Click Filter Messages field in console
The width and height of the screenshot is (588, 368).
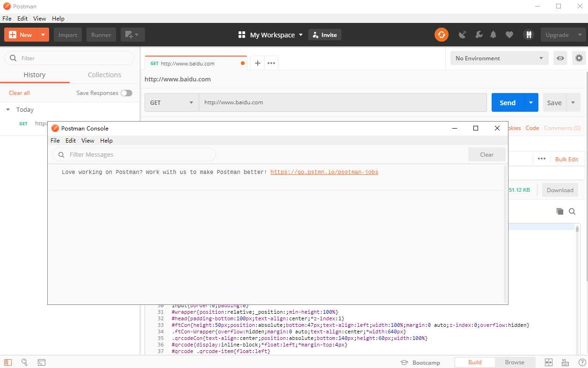[134, 154]
